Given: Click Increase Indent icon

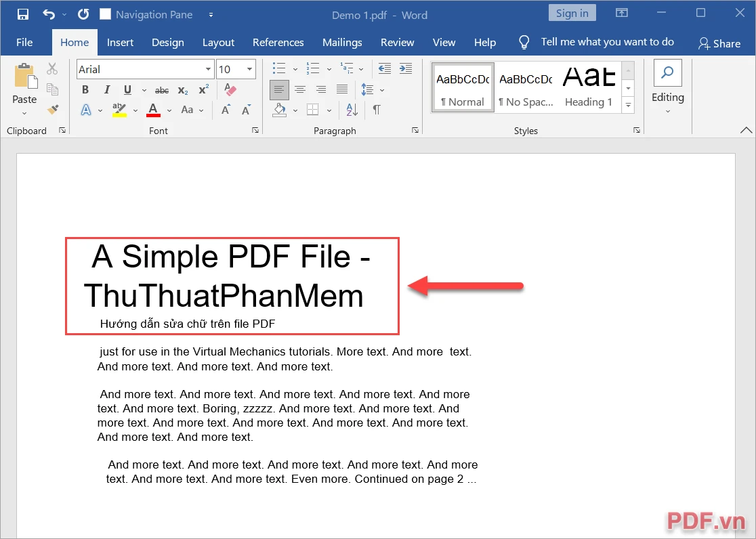Looking at the screenshot, I should [x=406, y=68].
